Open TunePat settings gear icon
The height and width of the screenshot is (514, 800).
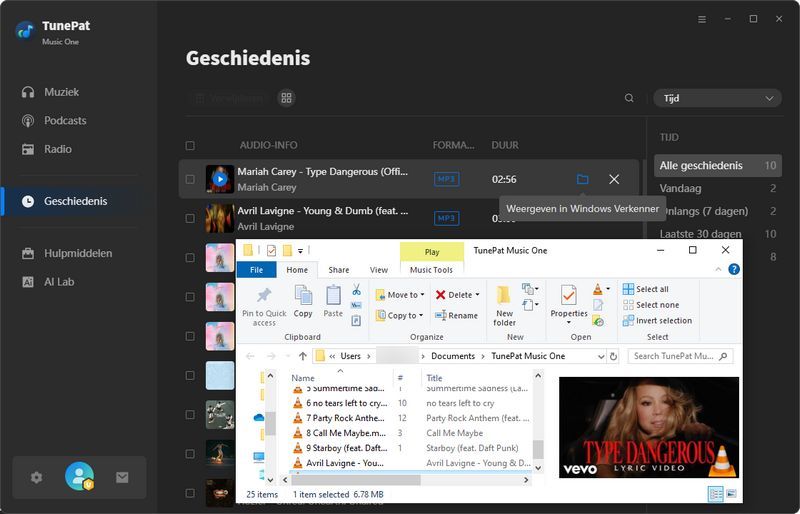click(36, 478)
